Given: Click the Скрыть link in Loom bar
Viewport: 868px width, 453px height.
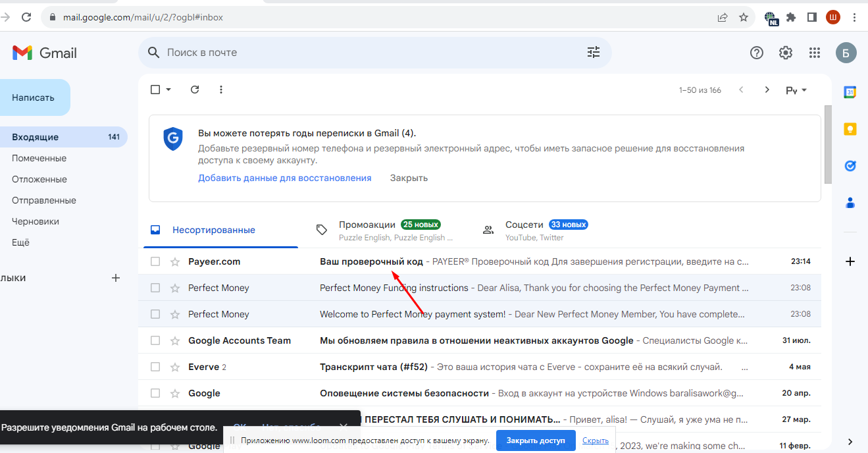Looking at the screenshot, I should (x=596, y=440).
